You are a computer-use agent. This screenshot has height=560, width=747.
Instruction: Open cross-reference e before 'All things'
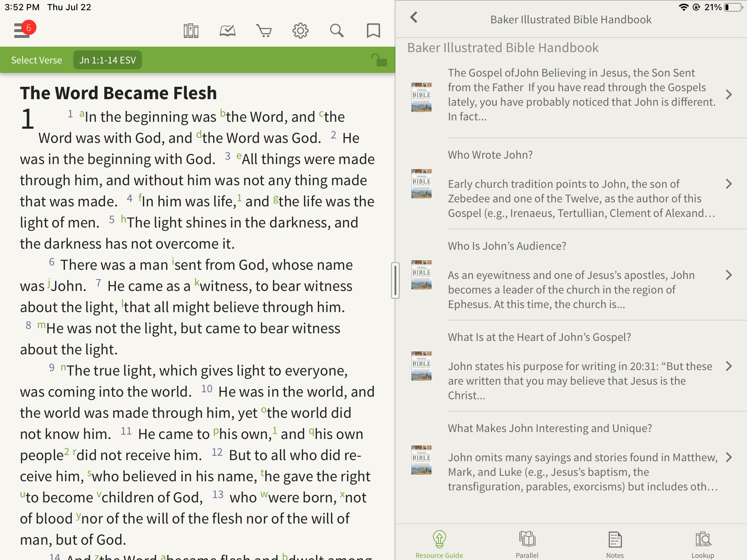(239, 156)
